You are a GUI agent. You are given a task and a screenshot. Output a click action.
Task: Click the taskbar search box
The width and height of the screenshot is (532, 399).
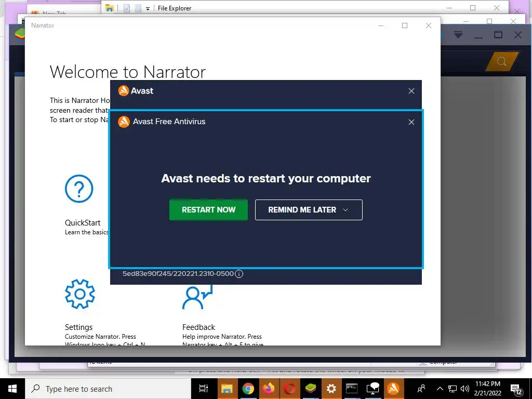coord(108,389)
